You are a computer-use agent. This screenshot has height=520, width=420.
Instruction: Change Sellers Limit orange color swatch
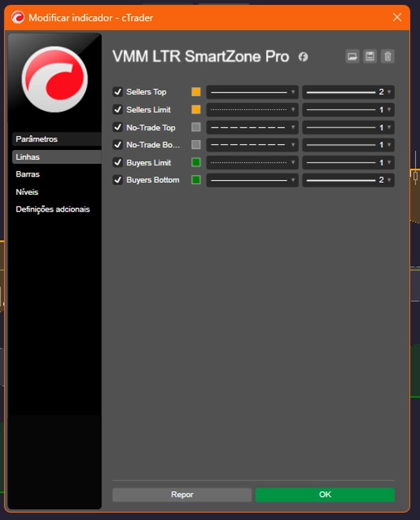click(x=196, y=109)
